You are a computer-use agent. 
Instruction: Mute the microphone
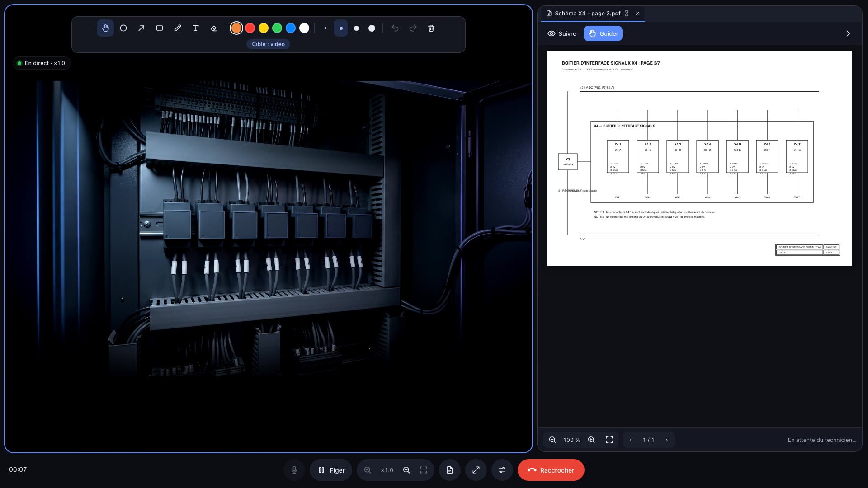click(294, 470)
